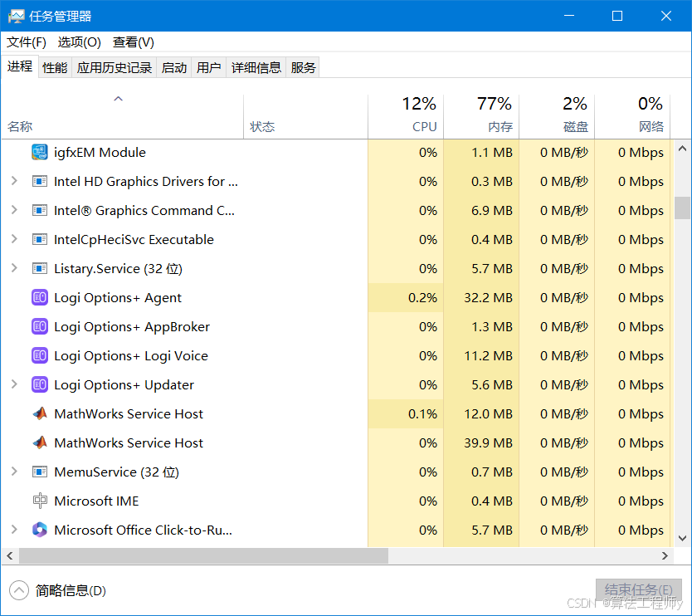692x616 pixels.
Task: Click the Task Manager title bar icon
Action: tap(16, 17)
